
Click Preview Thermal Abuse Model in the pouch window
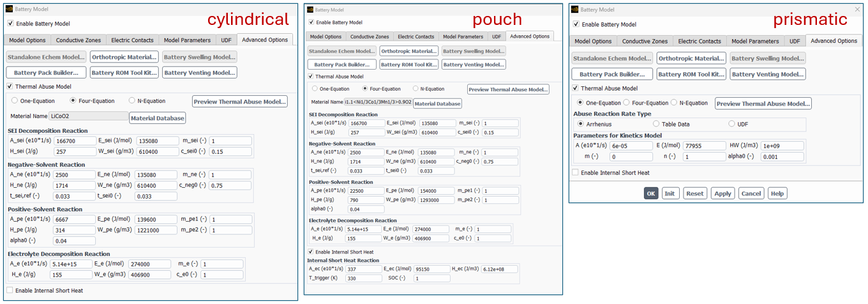click(508, 89)
